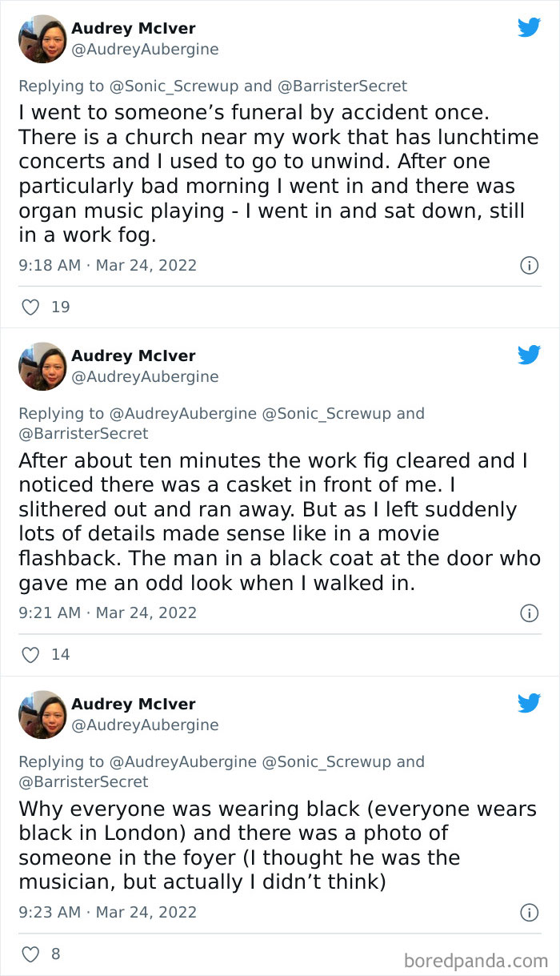This screenshot has height=976, width=560.
Task: Click the heart icon showing 14 likes
Action: tap(30, 654)
